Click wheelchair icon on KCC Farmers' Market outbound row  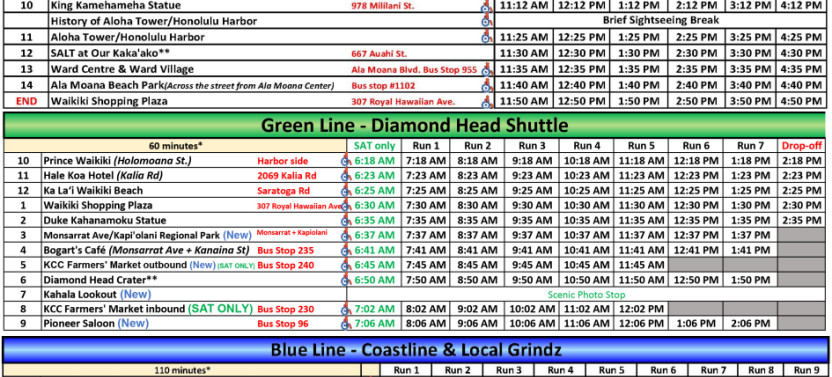(x=346, y=265)
